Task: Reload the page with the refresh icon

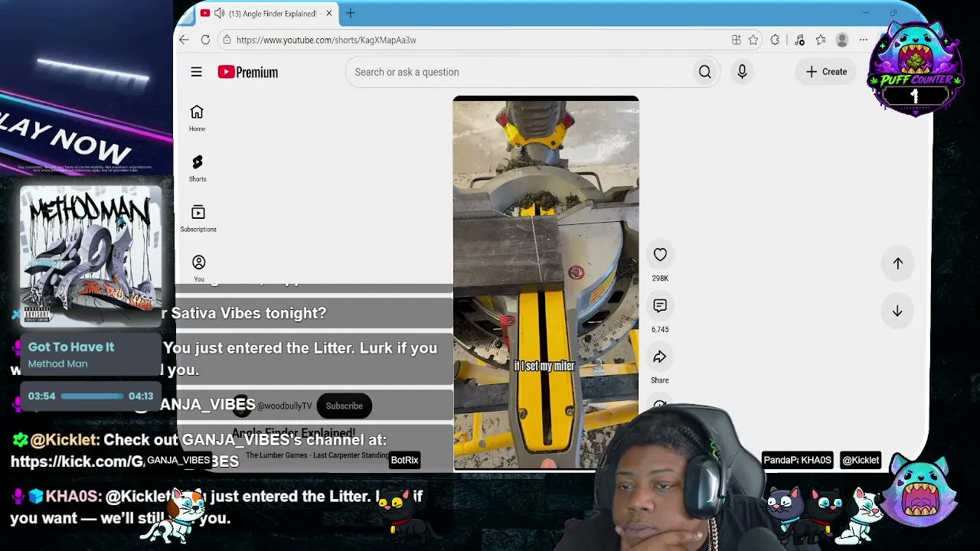Action: (x=205, y=40)
